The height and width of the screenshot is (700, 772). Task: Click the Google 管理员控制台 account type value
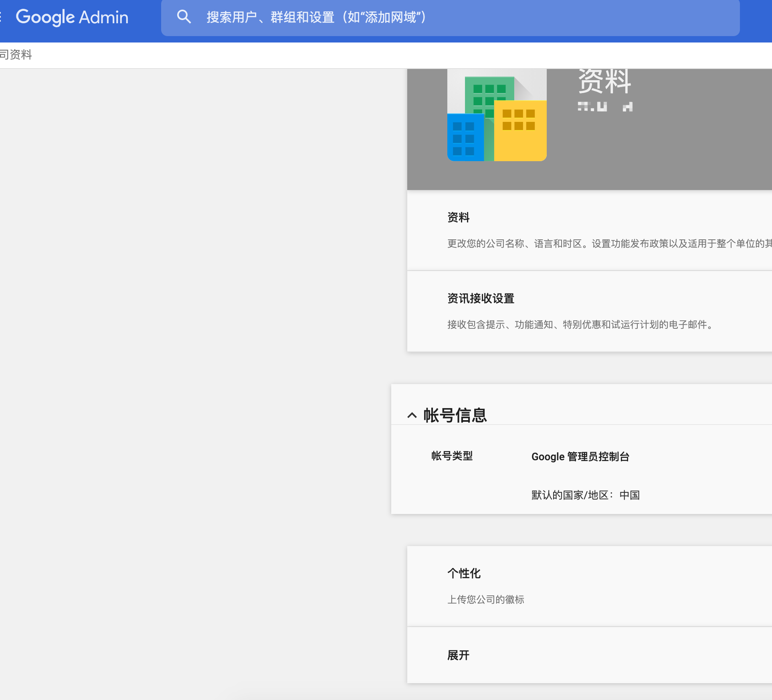coord(580,457)
